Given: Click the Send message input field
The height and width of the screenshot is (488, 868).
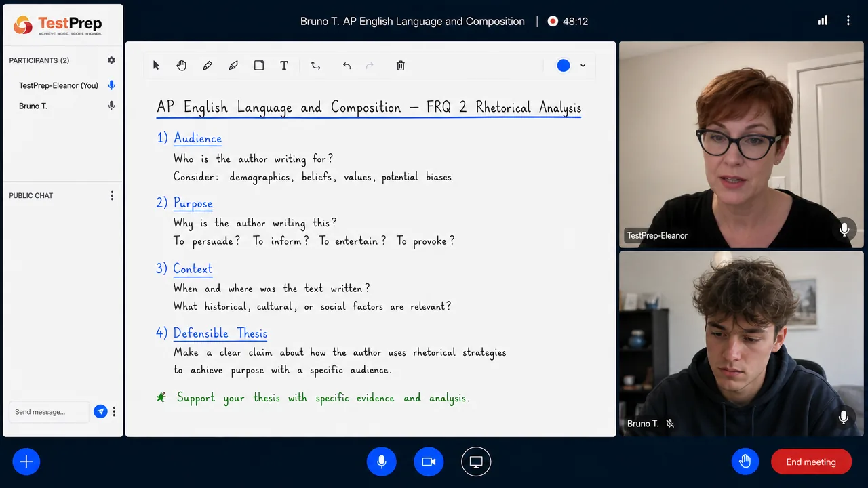Looking at the screenshot, I should (x=49, y=411).
